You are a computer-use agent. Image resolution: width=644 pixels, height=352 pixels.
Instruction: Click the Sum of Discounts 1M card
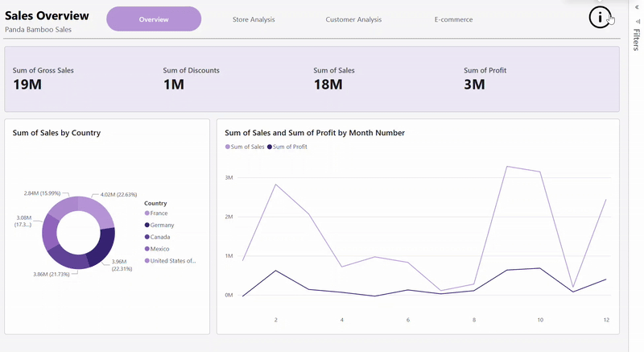(x=191, y=78)
